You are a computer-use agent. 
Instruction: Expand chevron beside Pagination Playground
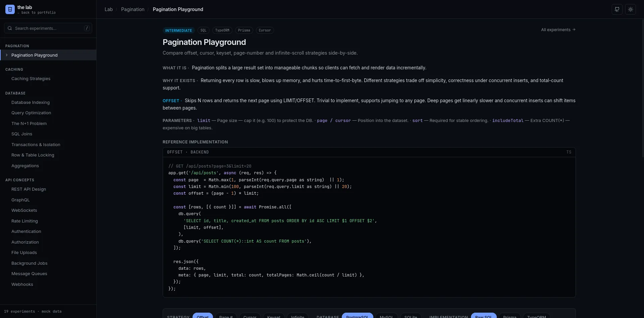click(x=7, y=55)
